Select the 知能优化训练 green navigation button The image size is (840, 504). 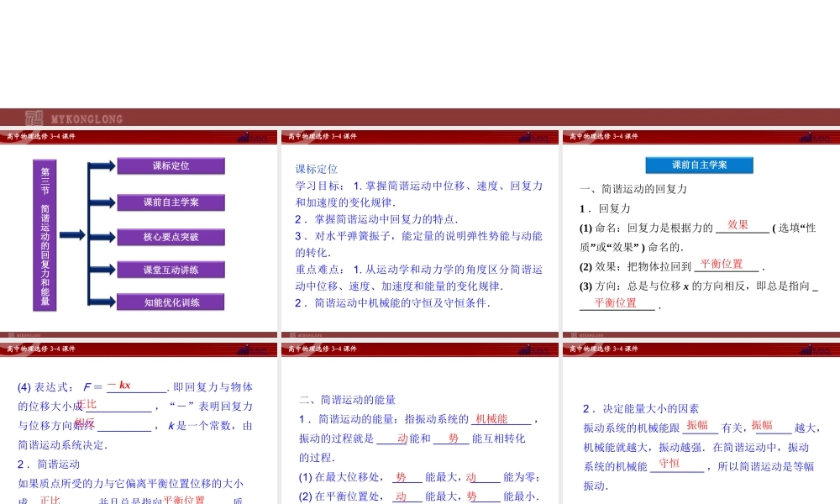tap(172, 302)
